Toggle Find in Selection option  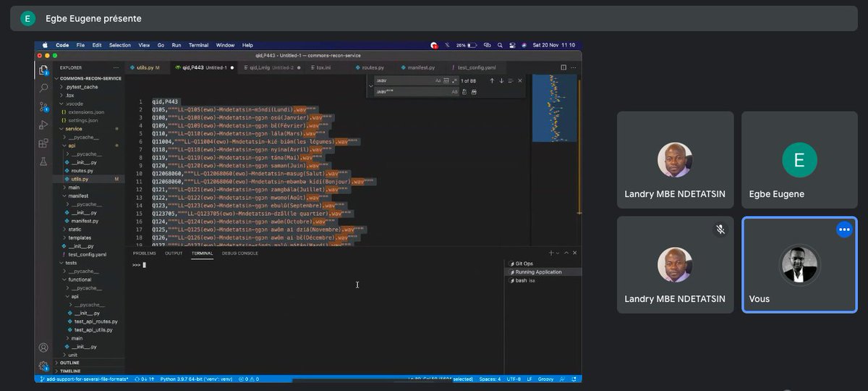point(511,81)
